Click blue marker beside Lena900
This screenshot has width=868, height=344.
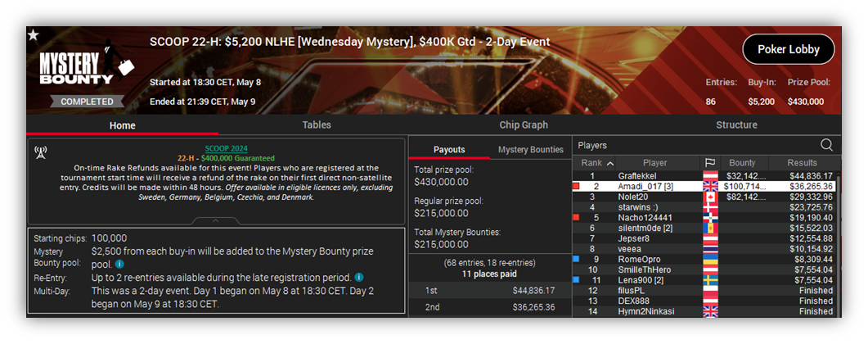[576, 280]
